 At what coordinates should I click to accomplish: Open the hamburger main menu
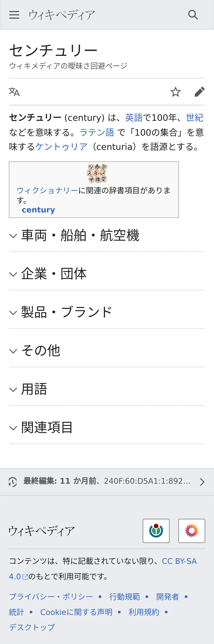pyautogui.click(x=14, y=15)
